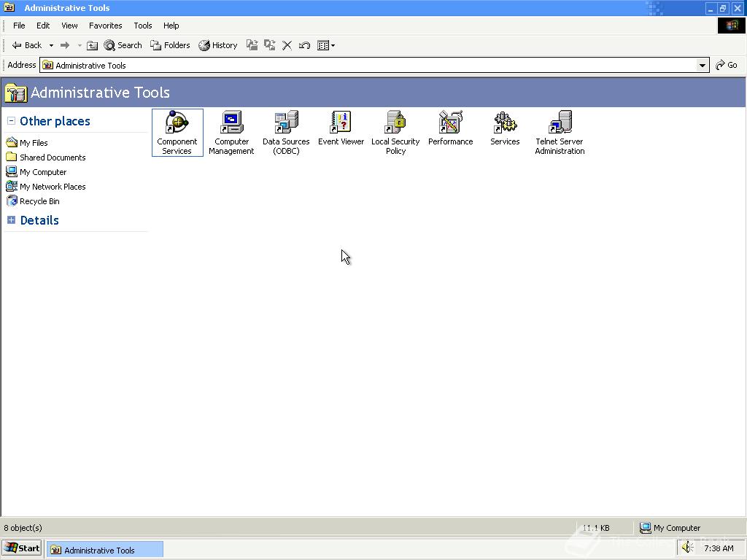Open the Services shortcut
747x560 pixels.
pyautogui.click(x=505, y=128)
